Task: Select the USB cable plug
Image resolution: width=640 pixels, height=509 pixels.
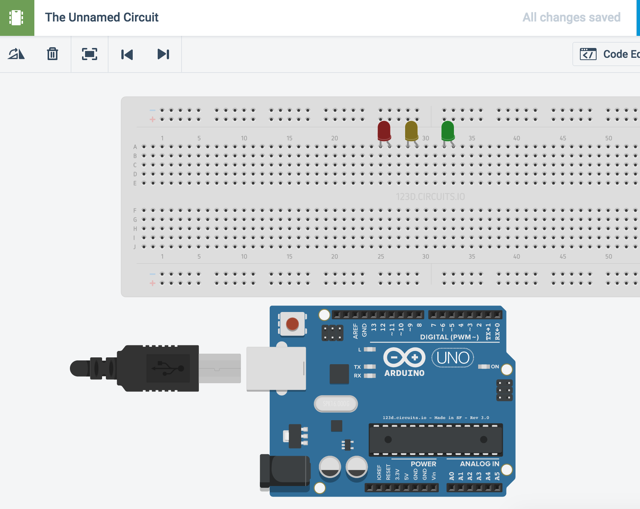Action: pyautogui.click(x=155, y=369)
